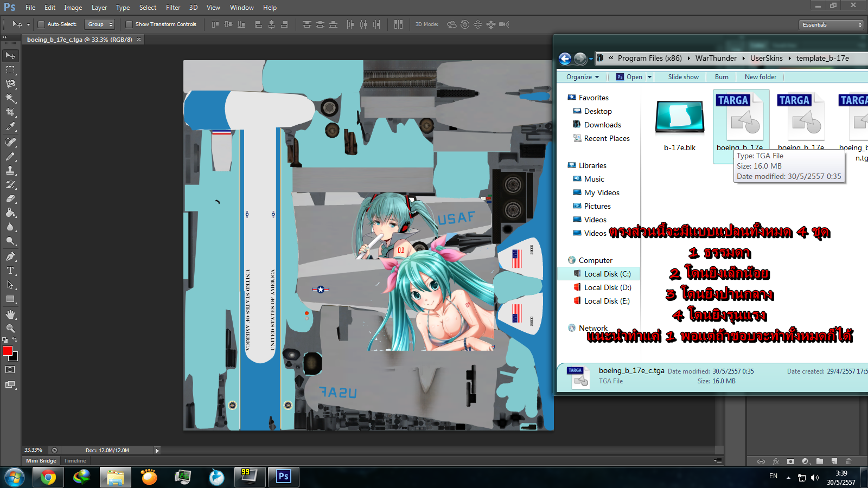Select the Eyedropper tool

coord(10,127)
